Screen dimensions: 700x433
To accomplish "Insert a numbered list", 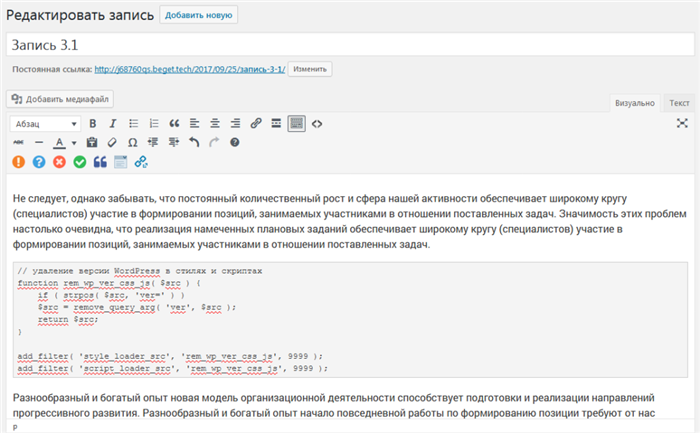I will click(x=154, y=124).
